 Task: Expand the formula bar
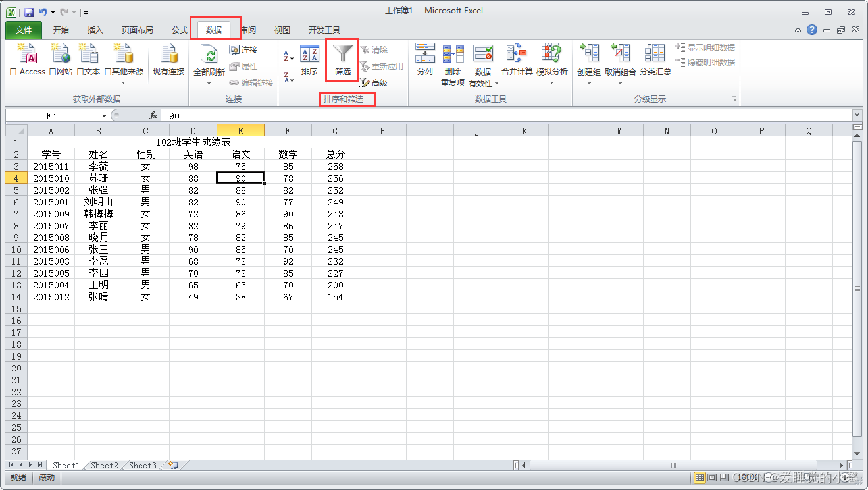(857, 115)
